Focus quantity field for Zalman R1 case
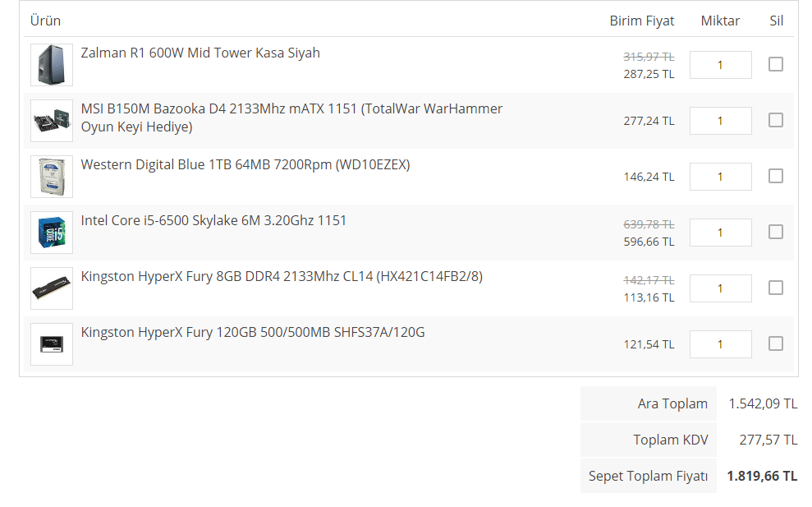812x507 pixels. pyautogui.click(x=720, y=65)
